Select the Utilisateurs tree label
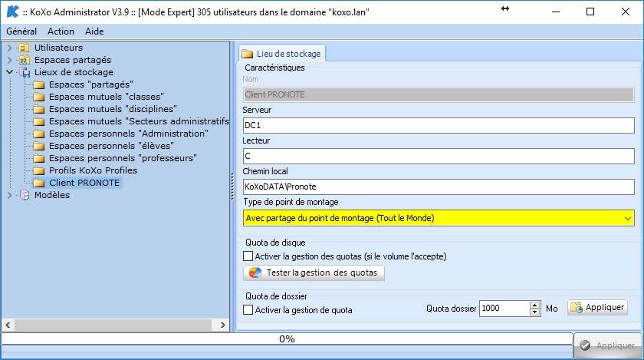Viewport: 644px width, 360px height. tap(58, 48)
